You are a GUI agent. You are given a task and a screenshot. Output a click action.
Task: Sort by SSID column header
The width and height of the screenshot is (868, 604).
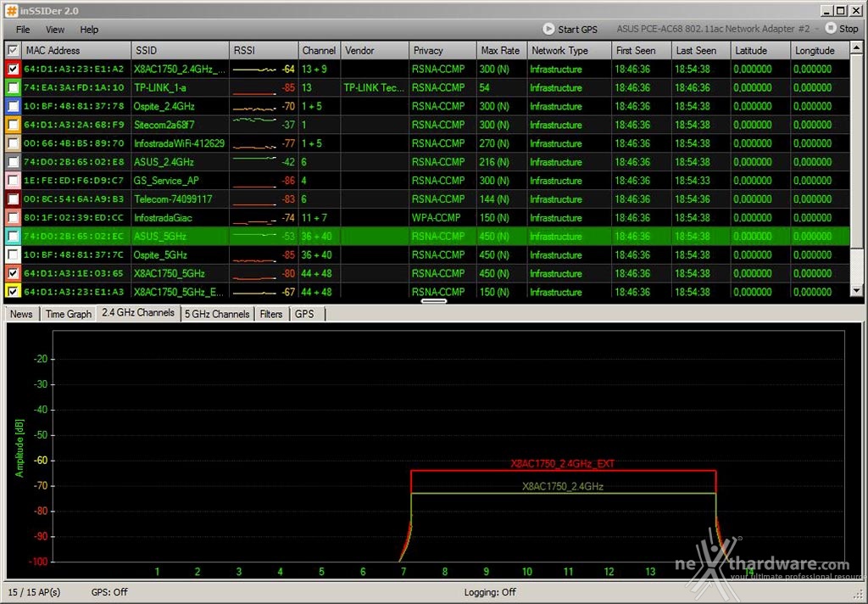180,50
